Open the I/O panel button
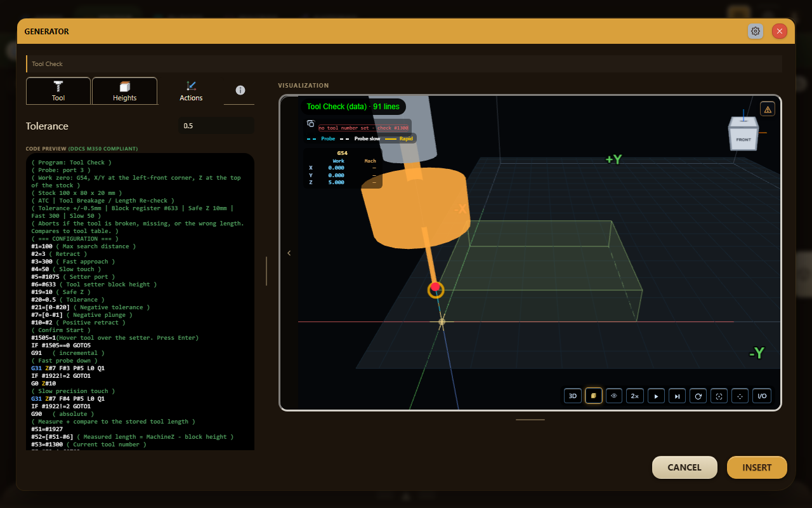The width and height of the screenshot is (812, 508). 762,396
